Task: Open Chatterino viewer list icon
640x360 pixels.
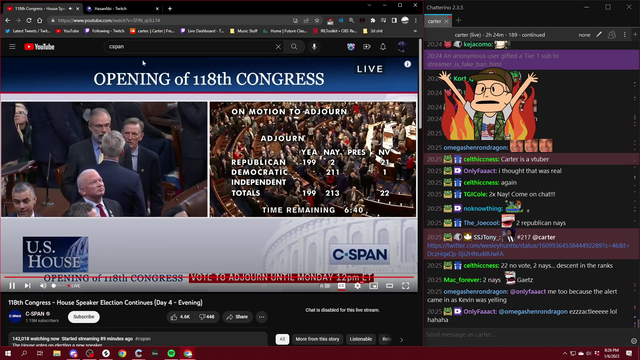Action: click(611, 35)
